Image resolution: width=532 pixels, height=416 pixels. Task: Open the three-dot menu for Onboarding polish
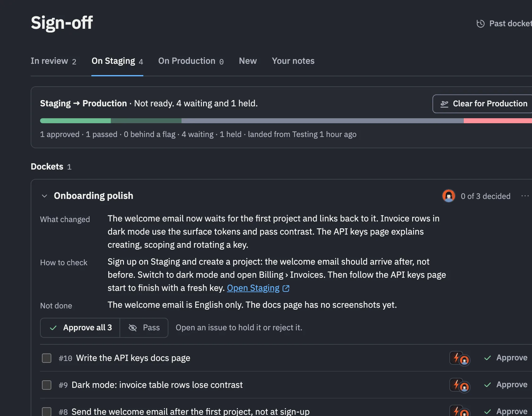pyautogui.click(x=525, y=196)
